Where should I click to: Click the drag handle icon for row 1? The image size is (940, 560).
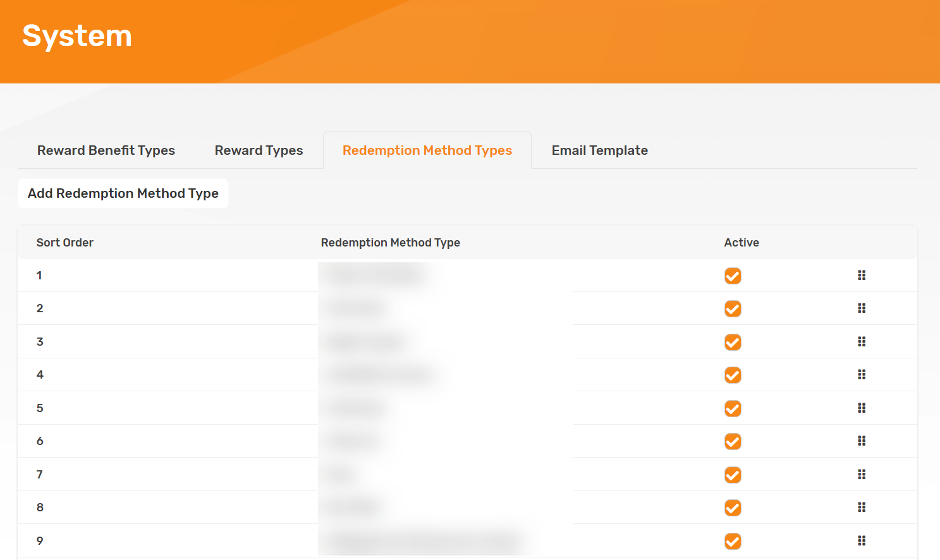(x=861, y=276)
